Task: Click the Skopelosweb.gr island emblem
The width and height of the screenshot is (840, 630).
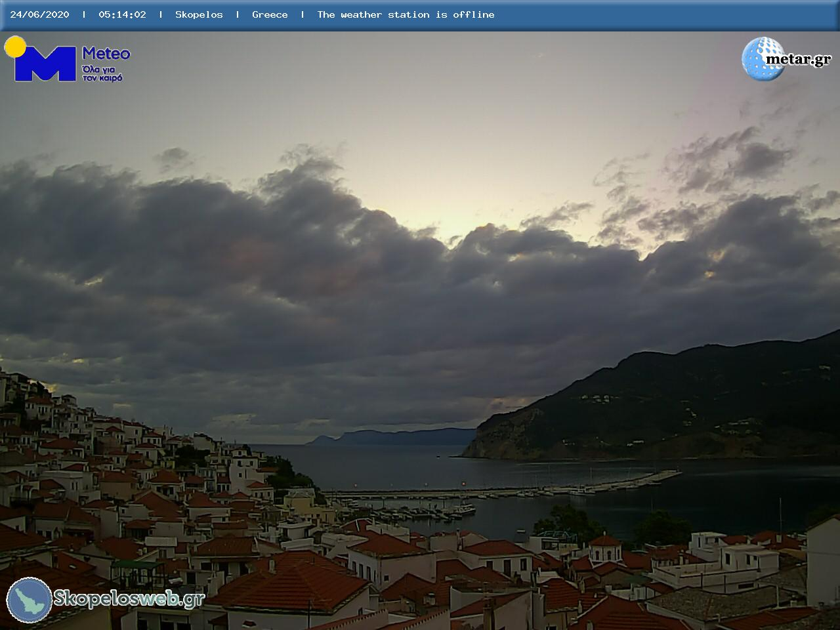Action: coord(30,600)
